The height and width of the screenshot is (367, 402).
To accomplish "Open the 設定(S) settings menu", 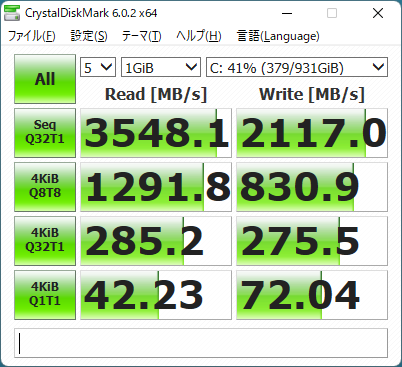I will (89, 36).
